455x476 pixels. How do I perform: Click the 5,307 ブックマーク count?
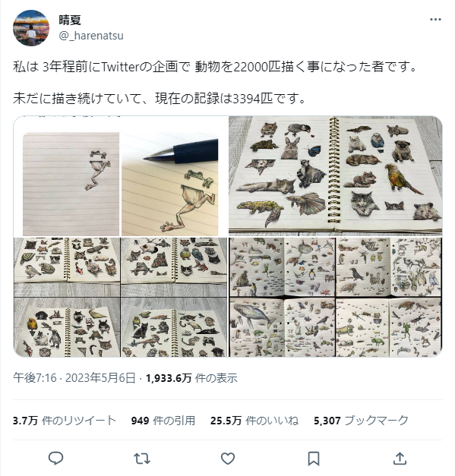[361, 421]
